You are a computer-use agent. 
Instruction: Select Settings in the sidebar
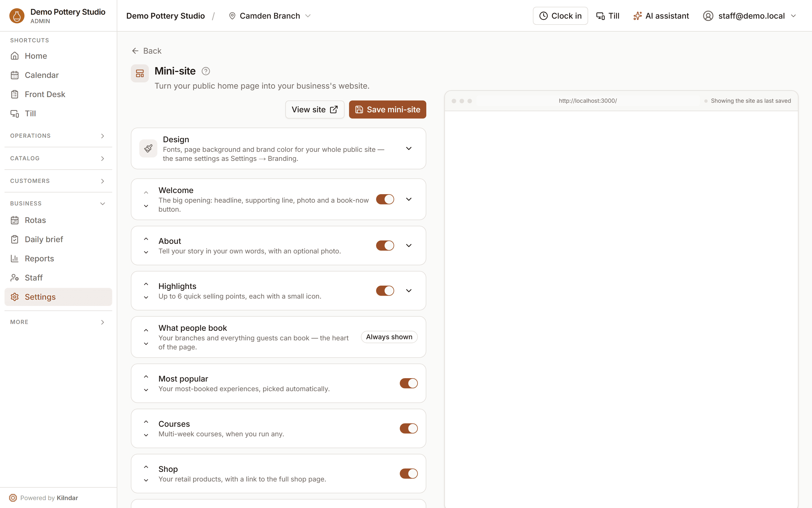[58, 297]
